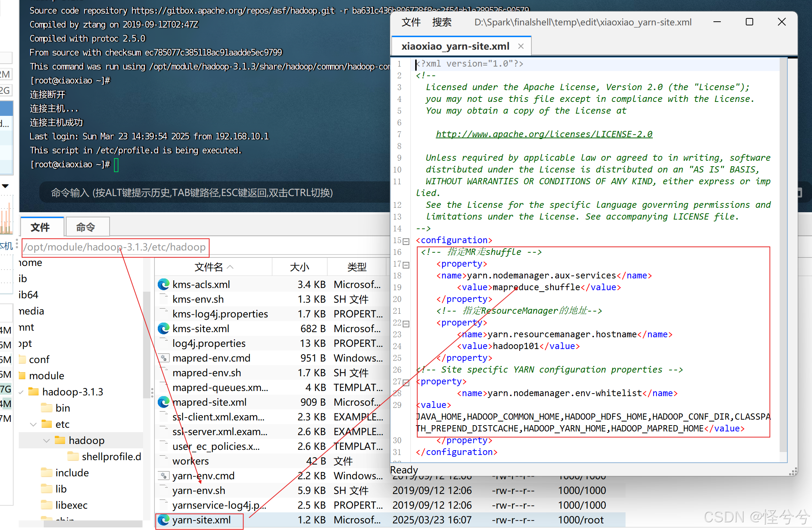Image resolution: width=812 pixels, height=530 pixels.
Task: Collapse the etc folder in tree
Action: point(33,424)
